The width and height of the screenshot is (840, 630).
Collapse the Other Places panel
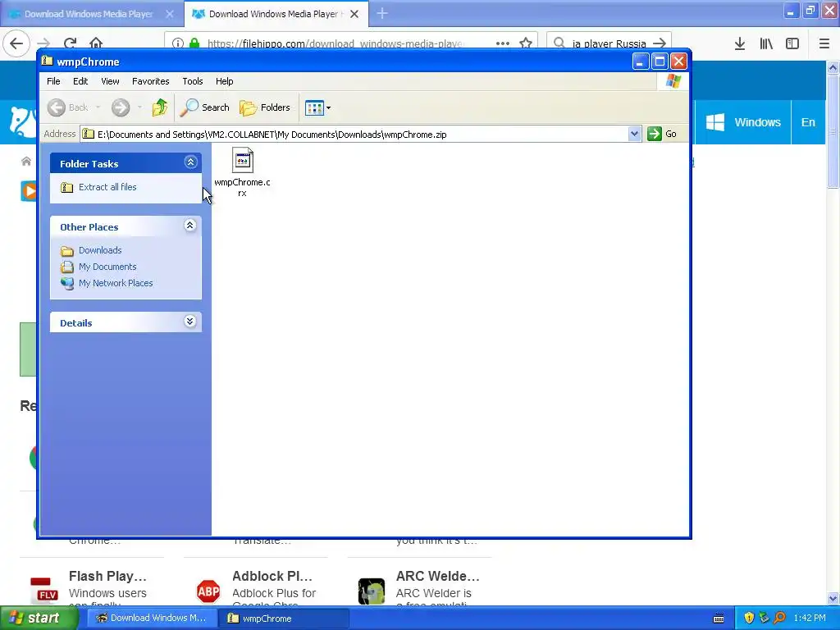tap(190, 226)
